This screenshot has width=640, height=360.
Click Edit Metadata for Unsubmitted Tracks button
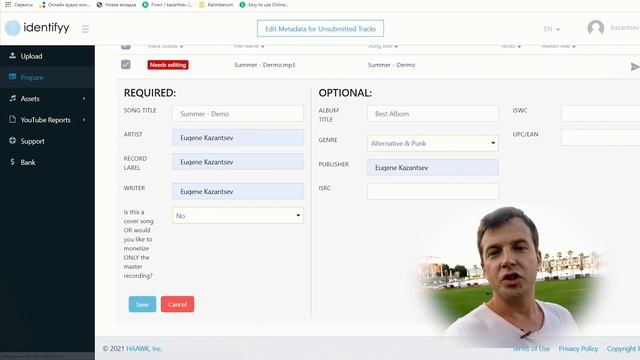click(320, 29)
